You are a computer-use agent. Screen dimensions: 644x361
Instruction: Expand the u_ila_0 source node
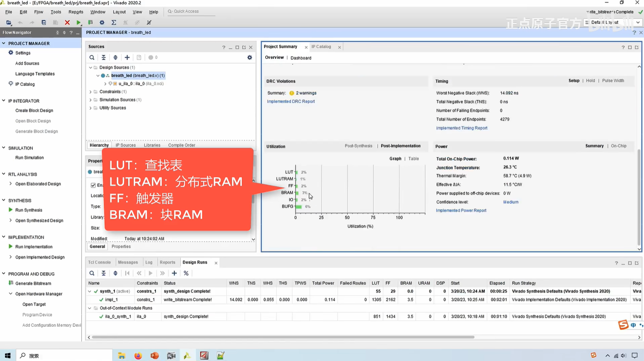105,84
